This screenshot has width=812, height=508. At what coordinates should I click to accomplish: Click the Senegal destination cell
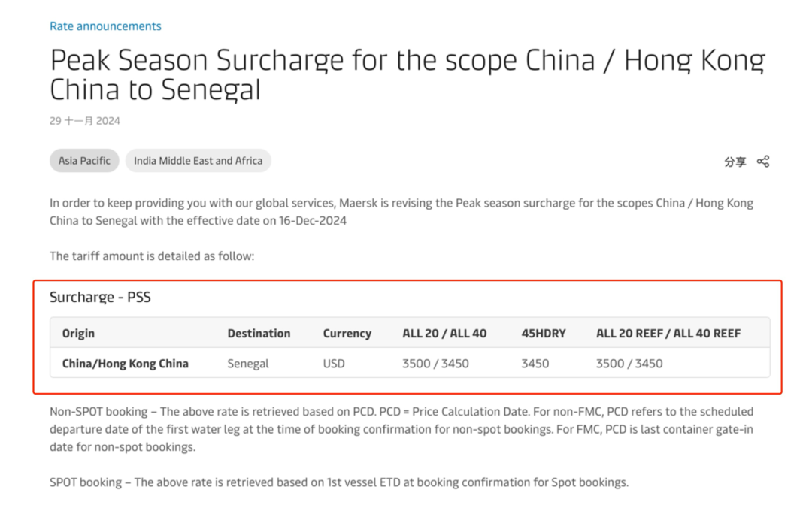(x=248, y=364)
